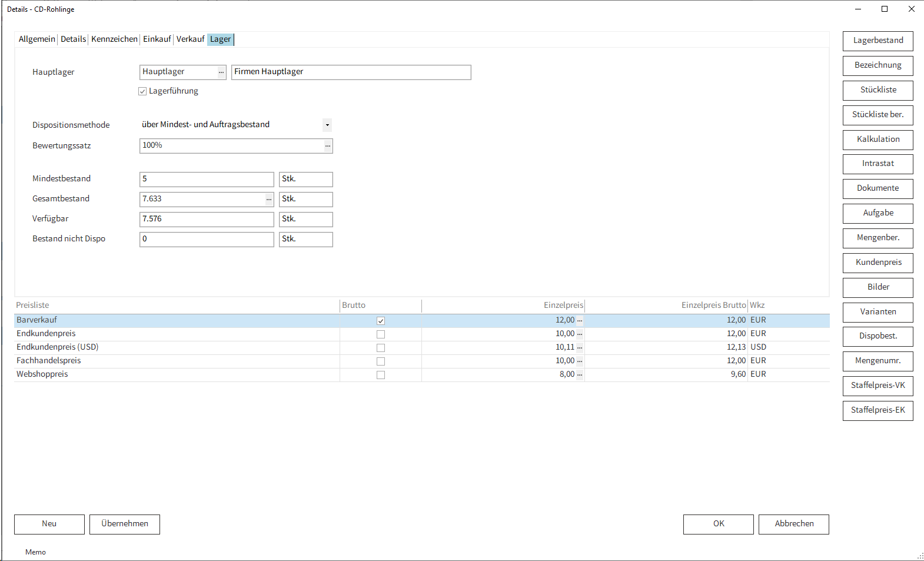Screen dimensions: 924x561
Task: Click the Fachhandelspreis Einzelpreis ellipsis button
Action: 580,361
